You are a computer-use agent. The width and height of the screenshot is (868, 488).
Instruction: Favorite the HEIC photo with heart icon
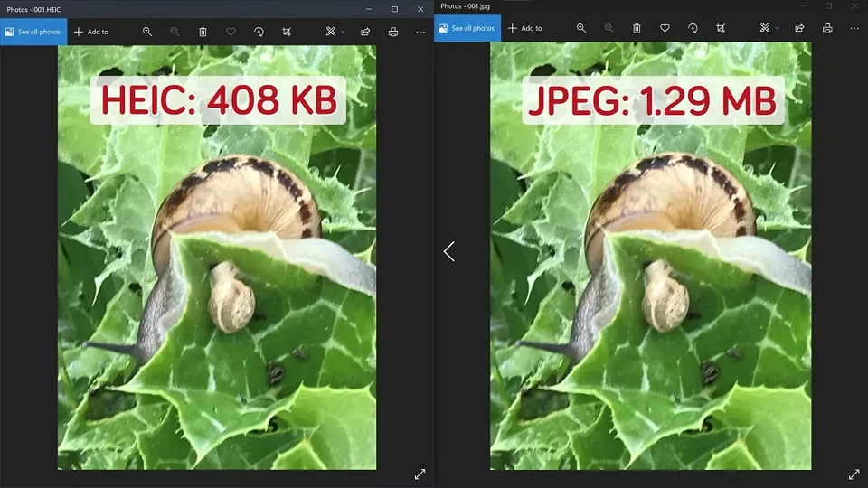point(231,32)
